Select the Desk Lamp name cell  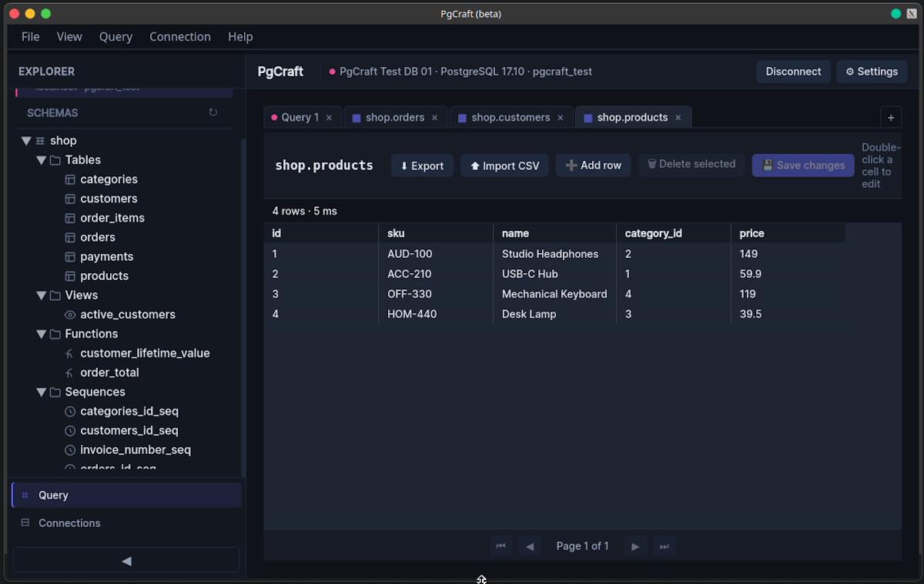coord(554,314)
